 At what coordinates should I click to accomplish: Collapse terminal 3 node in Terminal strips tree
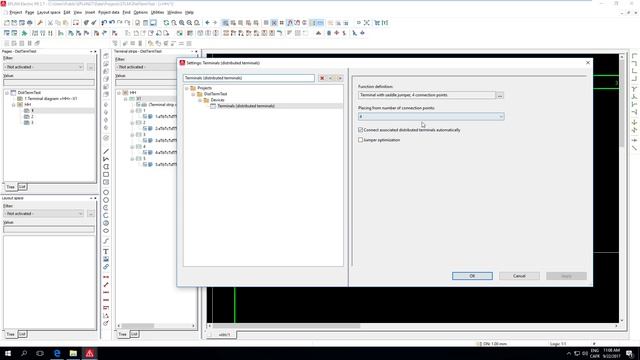point(132,135)
